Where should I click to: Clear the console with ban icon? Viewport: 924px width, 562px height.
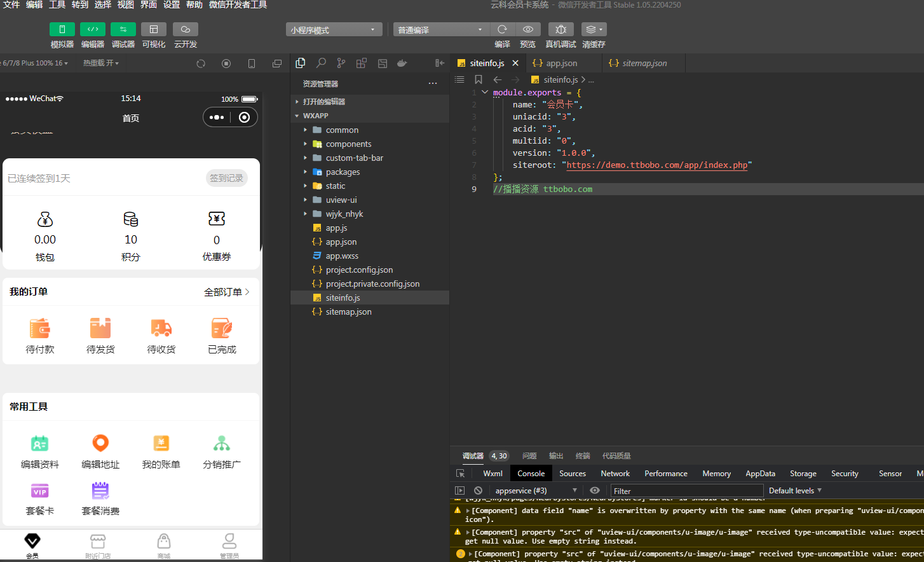pos(478,491)
